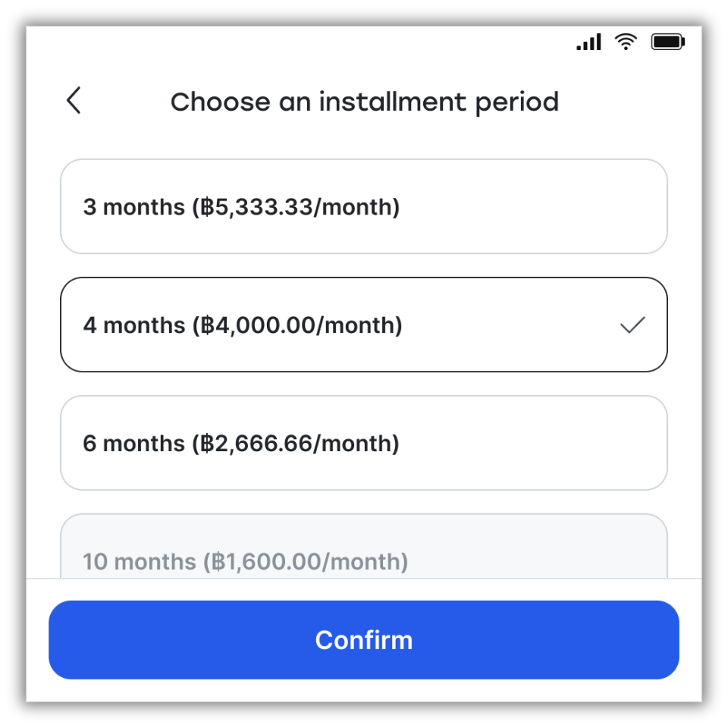Click the checkmark on the 4 months option
The height and width of the screenshot is (728, 728).
[x=632, y=325]
